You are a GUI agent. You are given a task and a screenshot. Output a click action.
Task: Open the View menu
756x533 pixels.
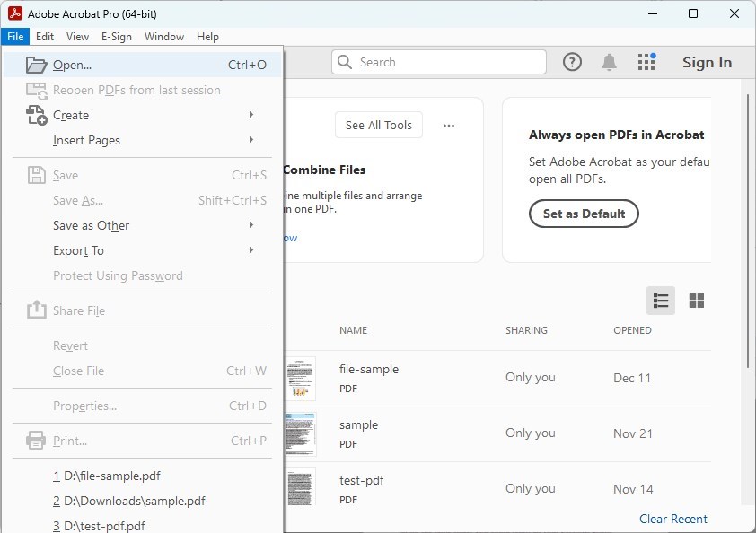point(77,37)
